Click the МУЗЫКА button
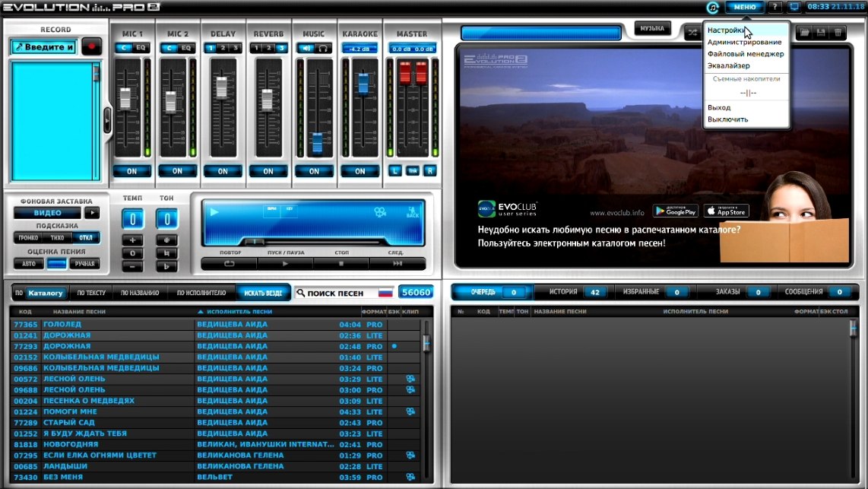This screenshot has width=868, height=489. click(652, 28)
